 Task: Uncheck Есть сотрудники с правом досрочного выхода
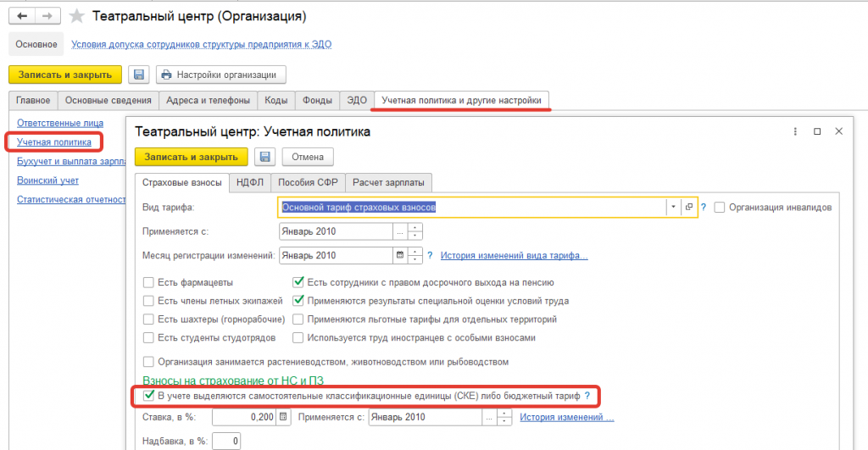(x=298, y=282)
